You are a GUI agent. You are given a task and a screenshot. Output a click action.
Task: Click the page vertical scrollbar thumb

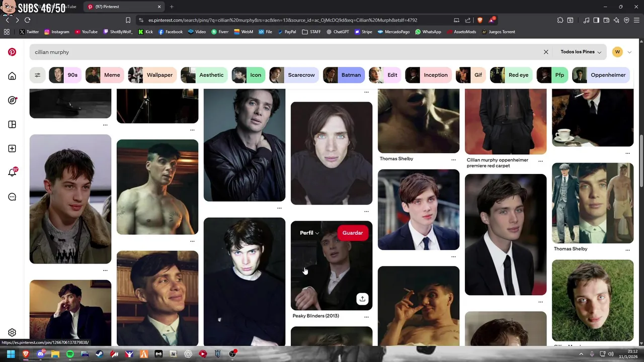[641, 161]
